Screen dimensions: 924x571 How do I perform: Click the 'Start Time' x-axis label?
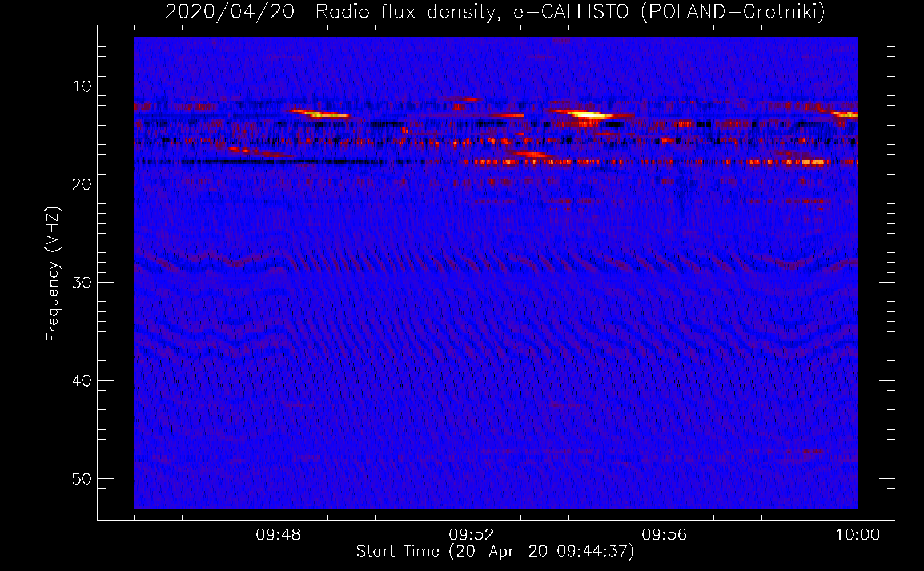point(495,552)
